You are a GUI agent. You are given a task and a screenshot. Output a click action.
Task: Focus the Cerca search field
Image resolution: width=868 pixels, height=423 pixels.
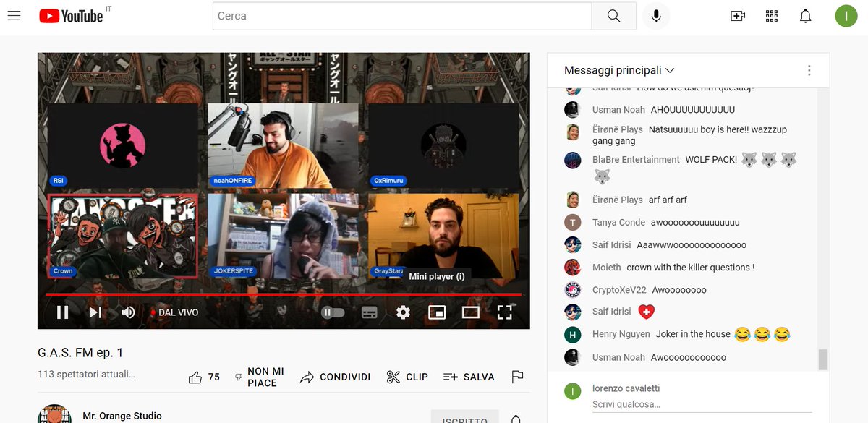[402, 16]
